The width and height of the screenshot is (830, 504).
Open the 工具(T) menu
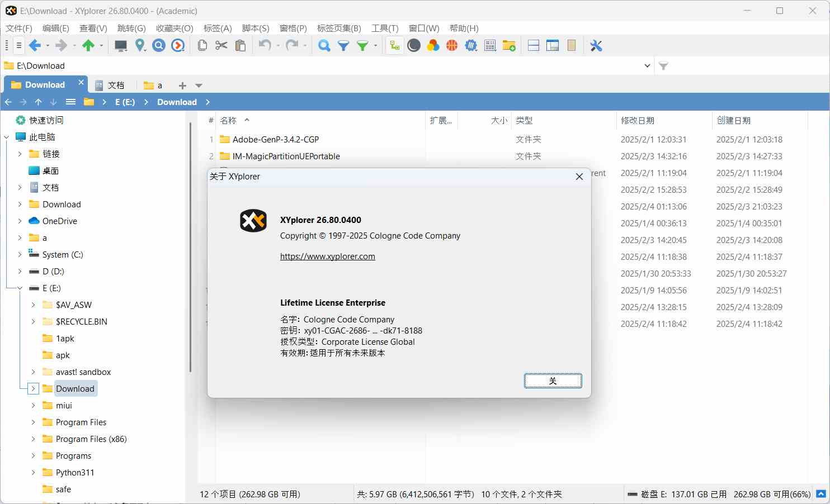385,28
